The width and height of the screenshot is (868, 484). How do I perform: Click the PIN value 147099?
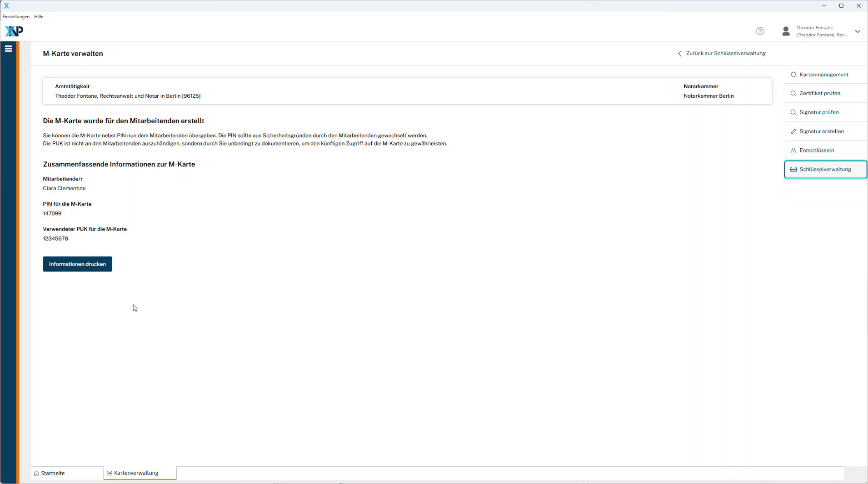click(x=52, y=213)
